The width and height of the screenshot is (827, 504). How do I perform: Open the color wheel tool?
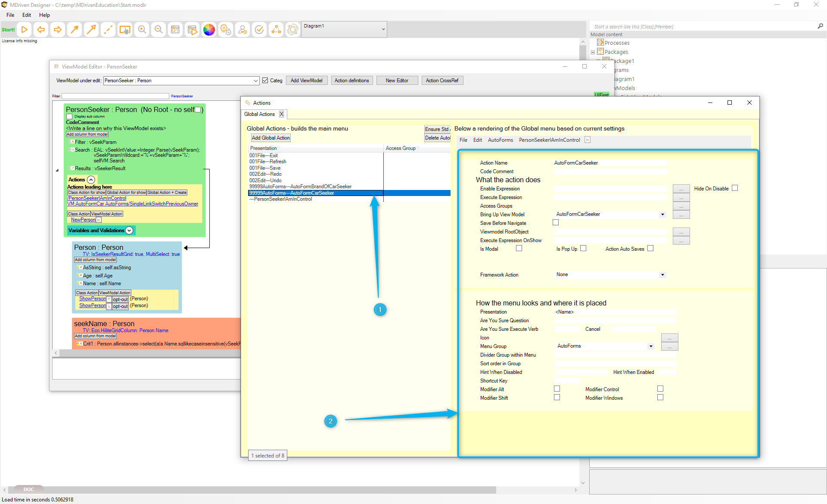pyautogui.click(x=209, y=30)
